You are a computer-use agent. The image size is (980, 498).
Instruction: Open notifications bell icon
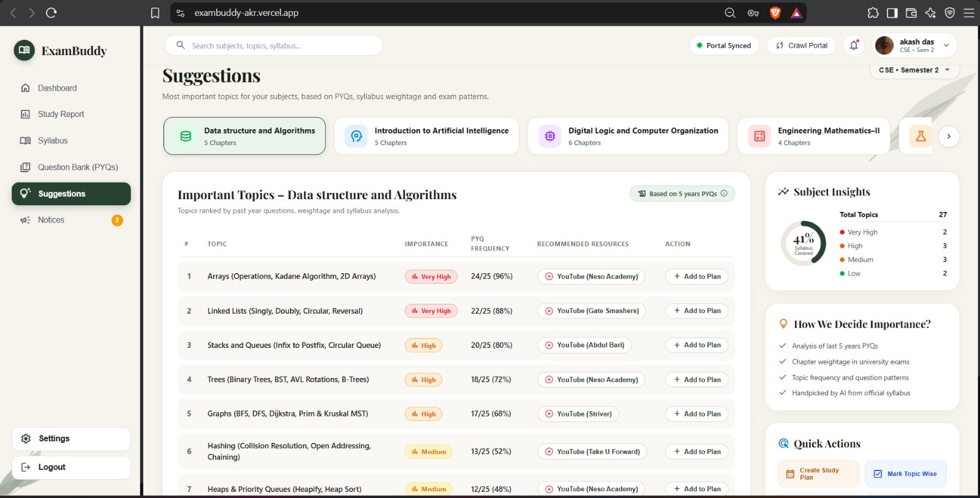[854, 45]
